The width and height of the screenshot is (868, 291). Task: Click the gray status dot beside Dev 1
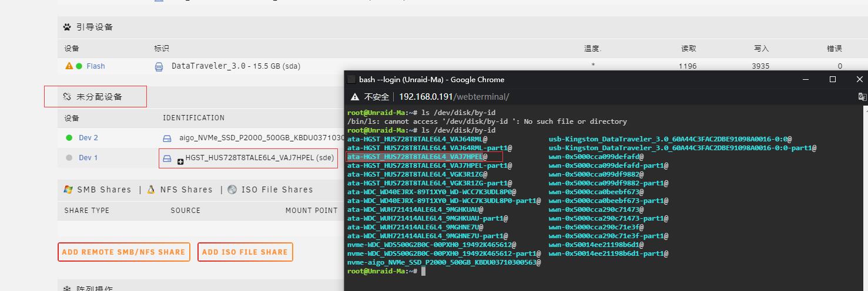(69, 158)
